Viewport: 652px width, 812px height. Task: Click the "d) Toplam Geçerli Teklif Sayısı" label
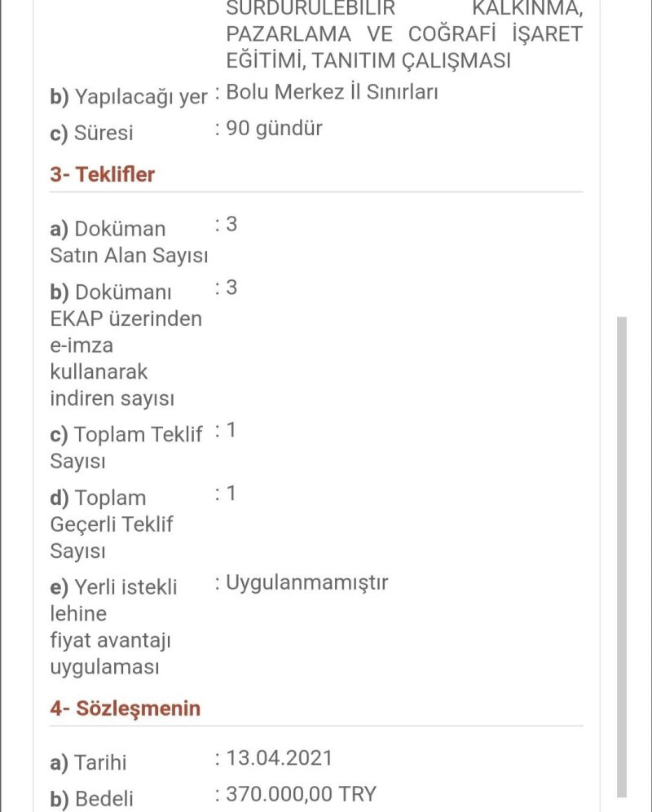point(111,524)
